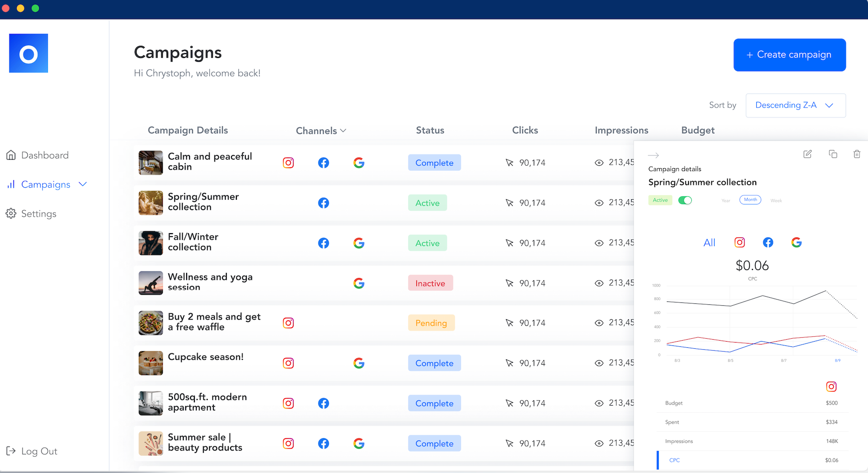Select the Year time range
868x473 pixels.
pos(726,201)
